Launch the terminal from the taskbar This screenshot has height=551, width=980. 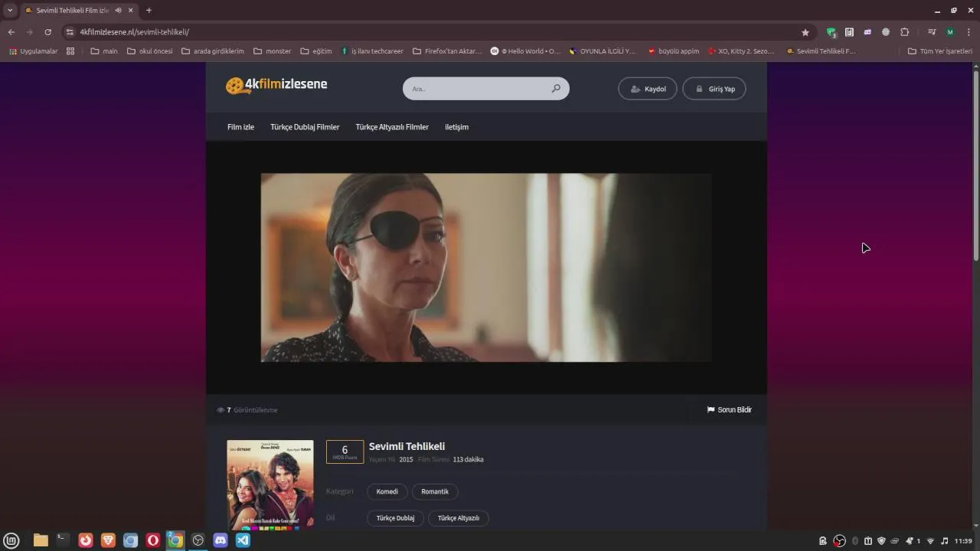63,540
